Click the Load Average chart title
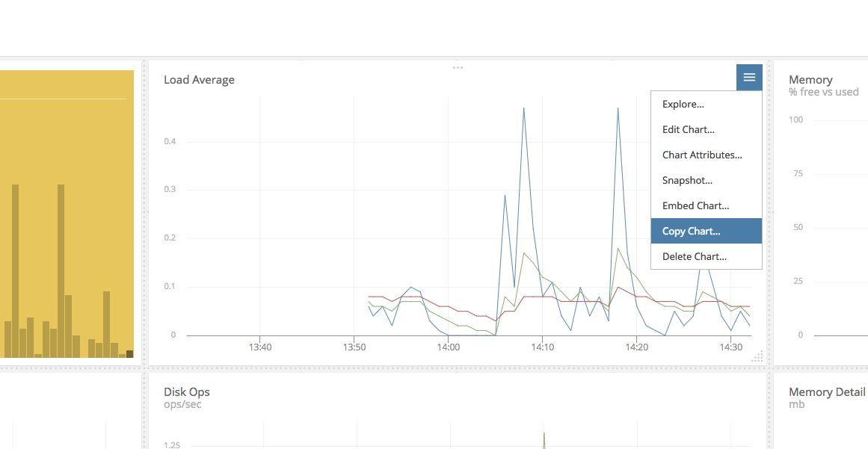 (x=199, y=79)
